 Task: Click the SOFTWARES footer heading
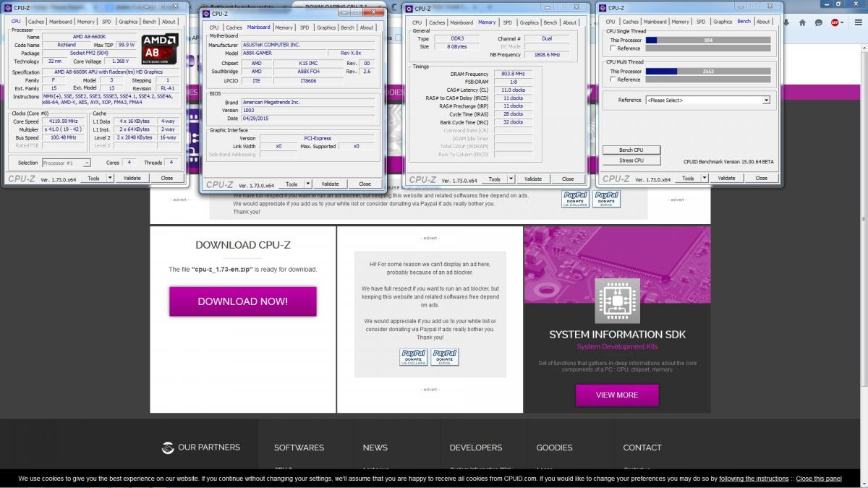(299, 448)
